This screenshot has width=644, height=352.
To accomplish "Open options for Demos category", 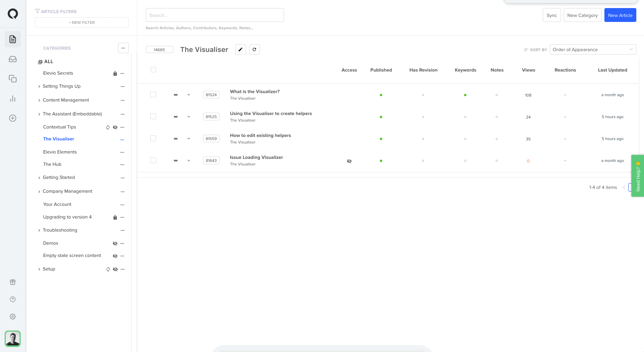I will [122, 244].
